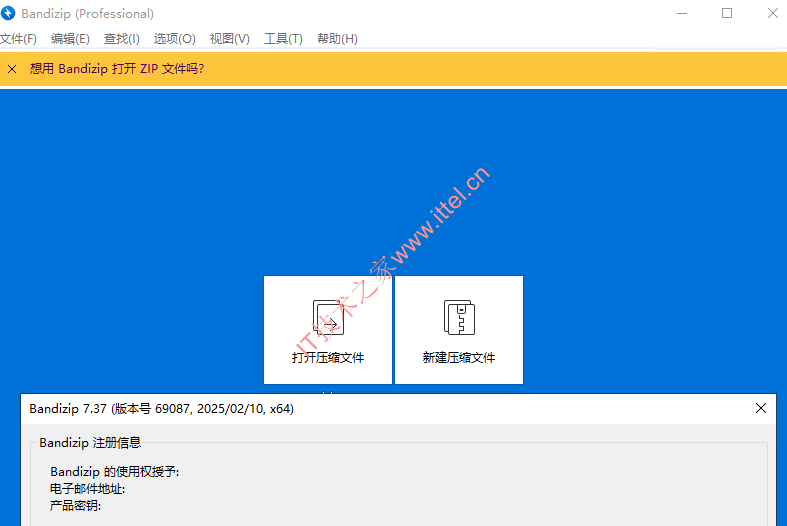The width and height of the screenshot is (787, 526).
Task: Click the Bandizip logo in title bar
Action: (x=8, y=13)
